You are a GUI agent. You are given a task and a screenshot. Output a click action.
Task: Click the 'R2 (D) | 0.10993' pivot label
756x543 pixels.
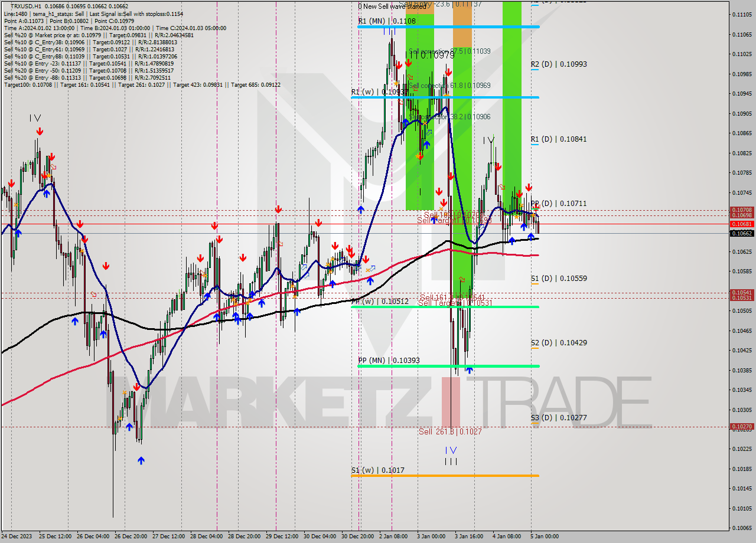click(559, 64)
